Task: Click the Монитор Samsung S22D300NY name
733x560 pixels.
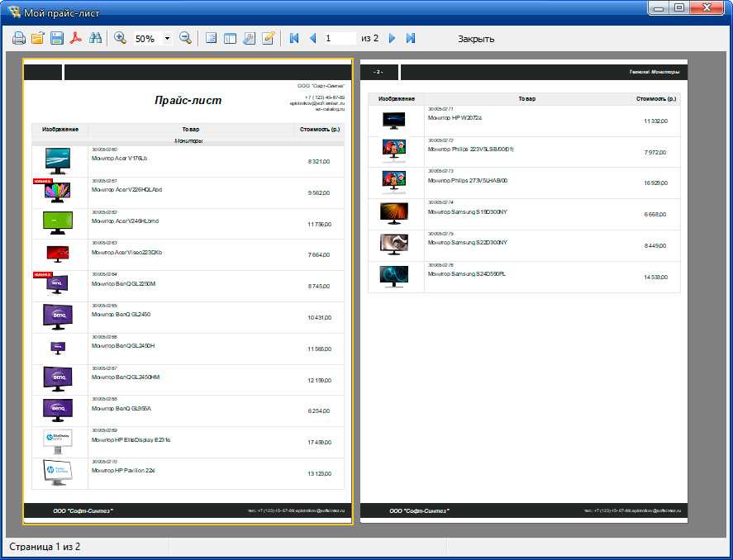Action: tap(468, 242)
